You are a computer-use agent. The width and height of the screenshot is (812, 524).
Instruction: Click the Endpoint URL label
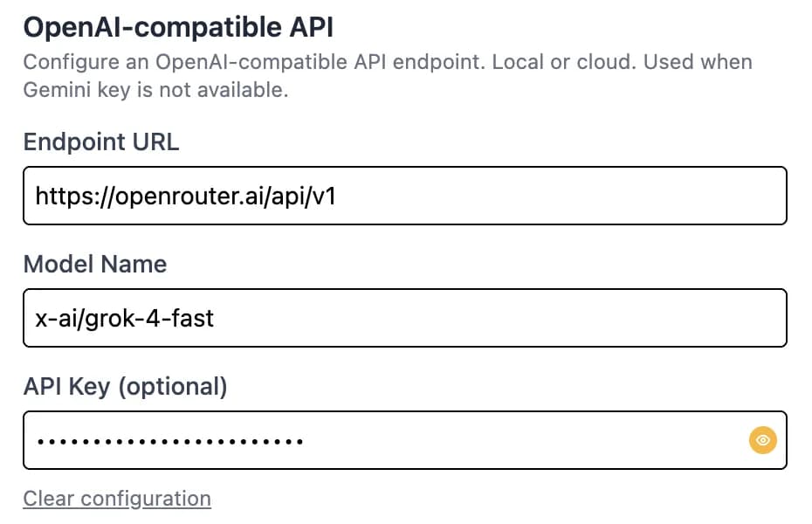(x=100, y=141)
